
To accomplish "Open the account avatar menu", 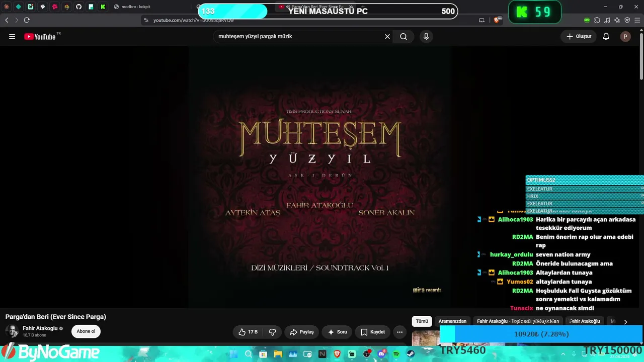I will click(x=625, y=36).
